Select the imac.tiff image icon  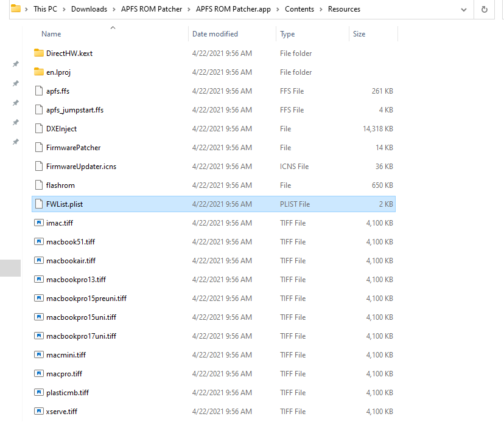point(38,223)
